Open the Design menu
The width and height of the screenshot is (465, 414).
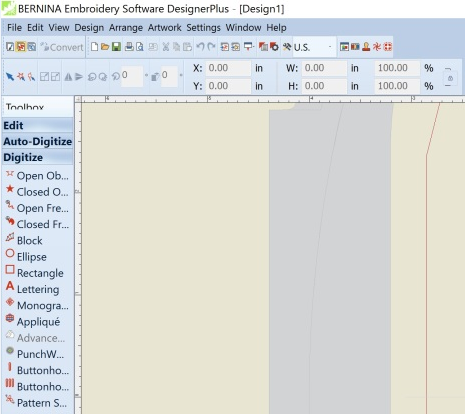click(89, 28)
